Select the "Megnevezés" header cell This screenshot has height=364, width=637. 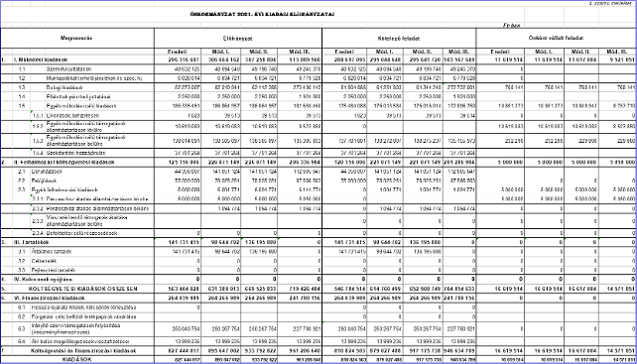[x=76, y=38]
